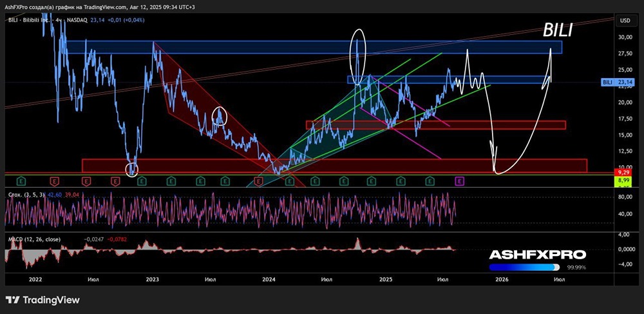
Task: Click the 80,00 level on Stochastic scale
Action: [626, 197]
